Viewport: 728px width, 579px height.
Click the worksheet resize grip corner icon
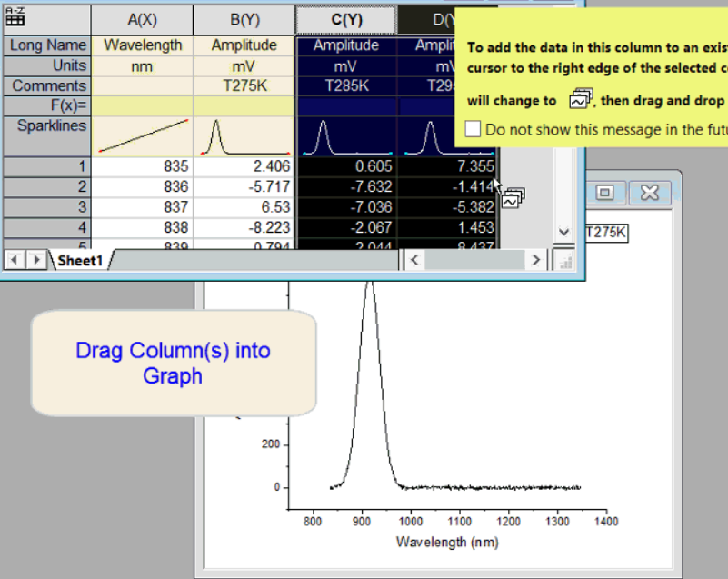565,262
